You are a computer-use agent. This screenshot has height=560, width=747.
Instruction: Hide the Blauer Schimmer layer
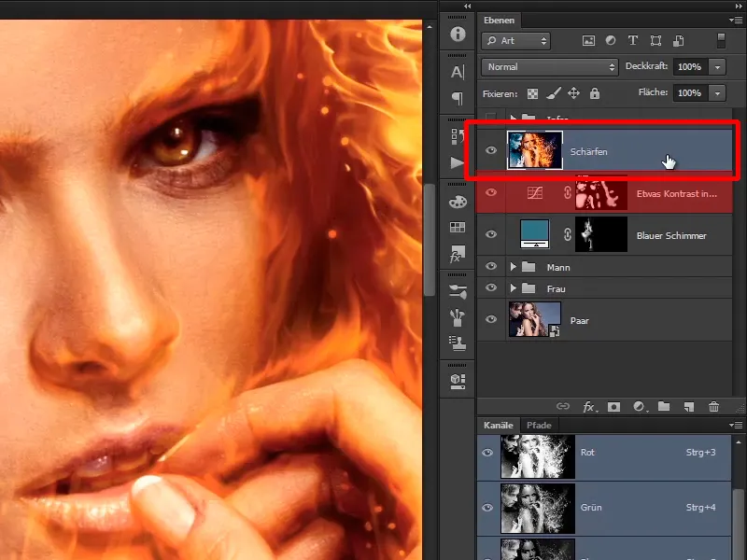point(491,234)
